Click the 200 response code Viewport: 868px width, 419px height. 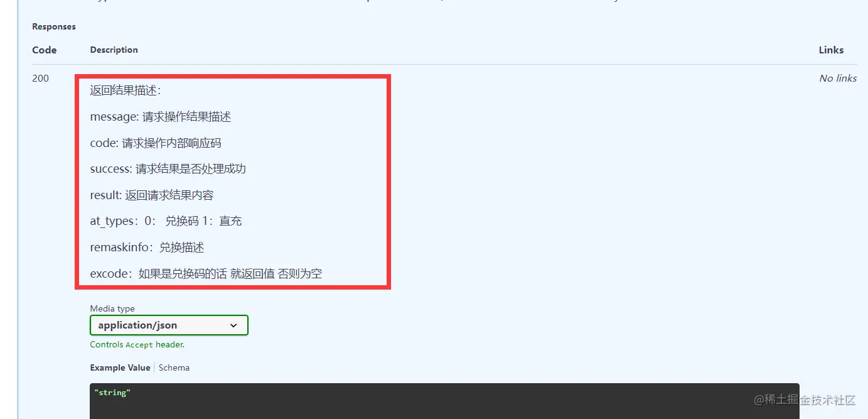40,79
